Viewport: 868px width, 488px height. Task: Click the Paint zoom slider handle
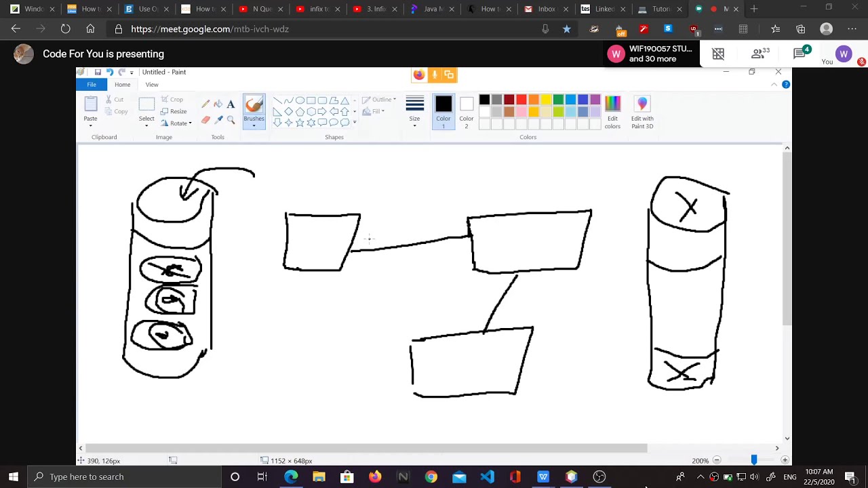pyautogui.click(x=753, y=460)
